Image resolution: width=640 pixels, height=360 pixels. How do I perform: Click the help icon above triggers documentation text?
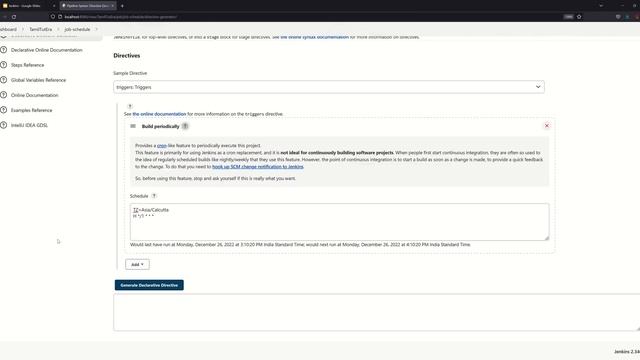coord(130,107)
